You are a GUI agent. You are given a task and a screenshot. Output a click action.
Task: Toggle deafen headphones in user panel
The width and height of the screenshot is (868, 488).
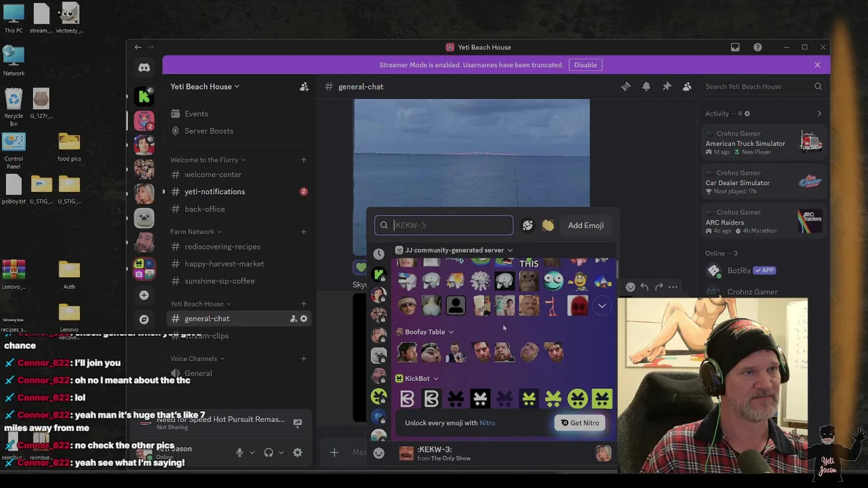pyautogui.click(x=269, y=452)
